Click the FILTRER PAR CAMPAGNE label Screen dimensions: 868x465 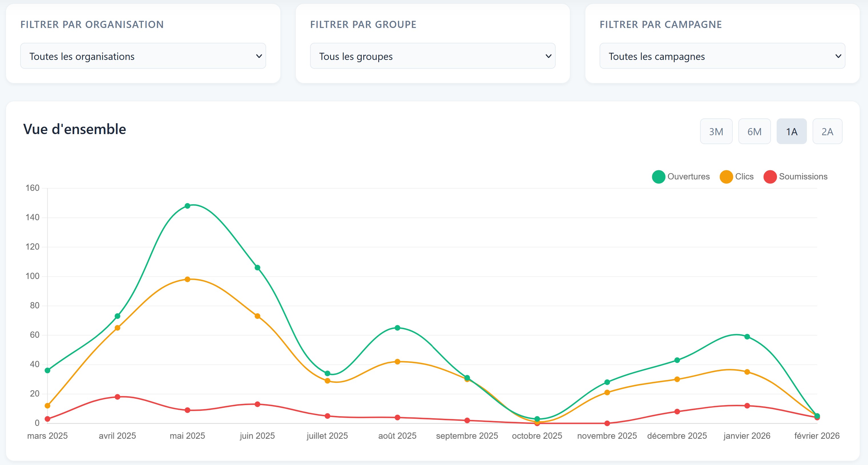[x=661, y=24]
